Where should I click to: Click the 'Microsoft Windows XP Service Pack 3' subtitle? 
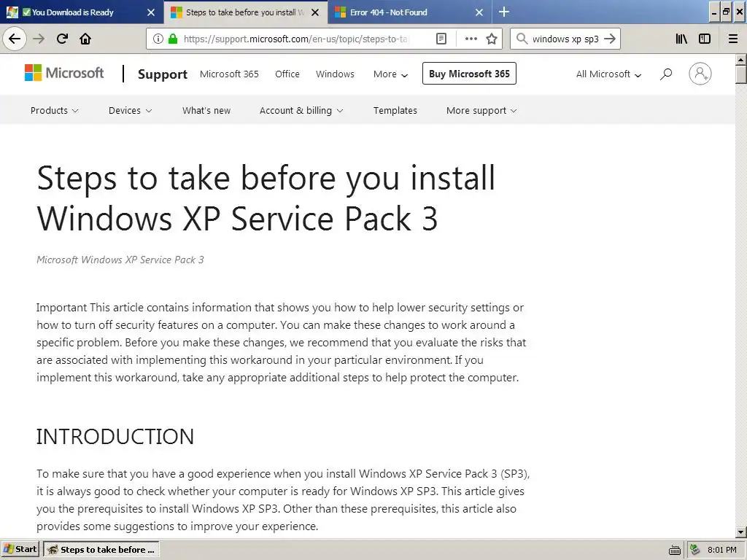[120, 260]
